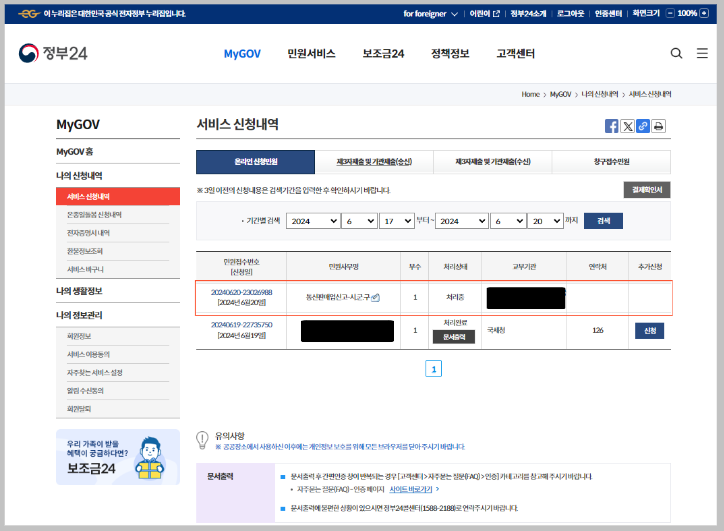
Task: Open end month dropdown showing 6
Action: 508,221
